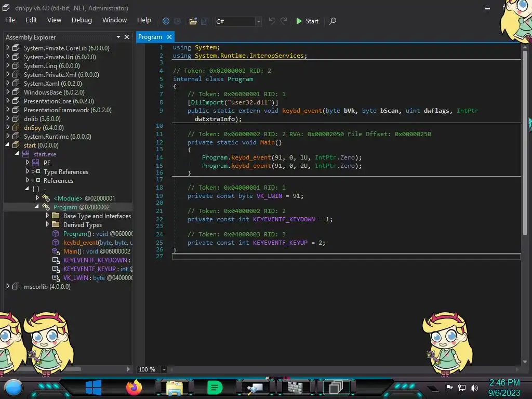The image size is (532, 399).
Task: Collapse the start.exe module node
Action: [x=17, y=154]
